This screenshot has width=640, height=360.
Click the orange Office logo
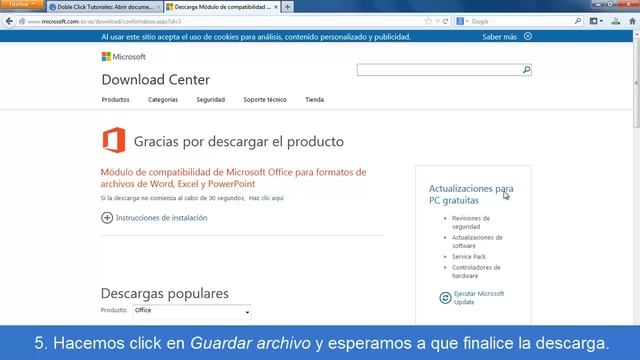pos(114,140)
